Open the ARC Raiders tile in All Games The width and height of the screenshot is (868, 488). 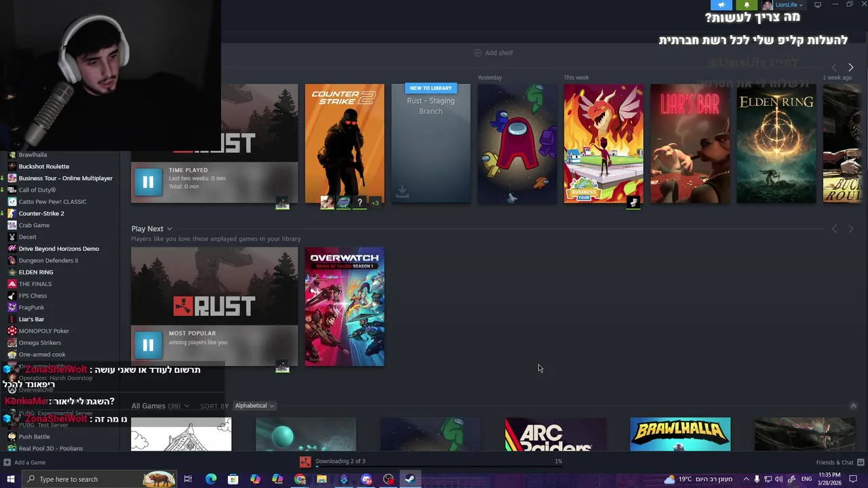point(555,434)
